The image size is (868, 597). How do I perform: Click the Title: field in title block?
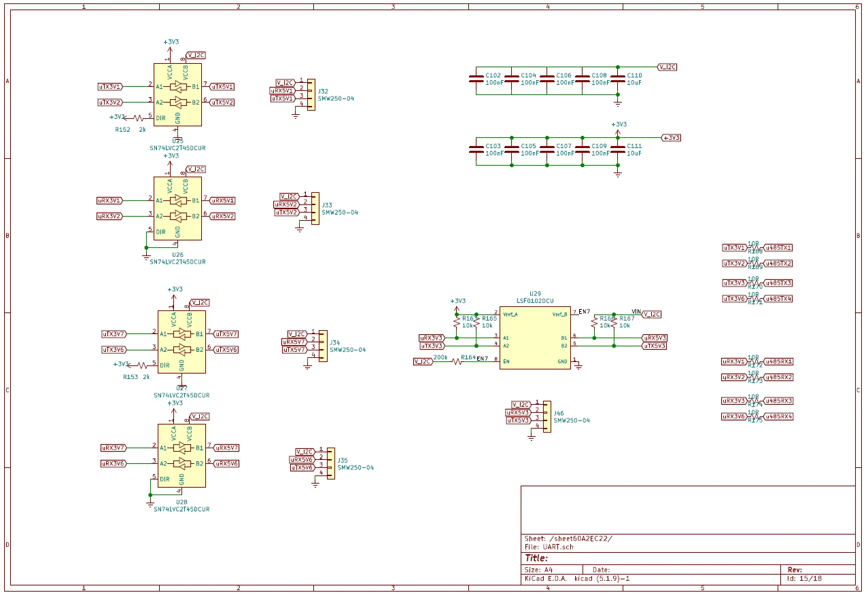pyautogui.click(x=536, y=558)
